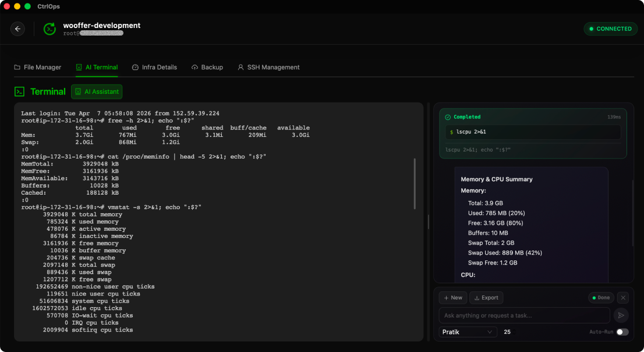Click the Completed checkmark indicator
This screenshot has height=352, width=644.
point(448,117)
